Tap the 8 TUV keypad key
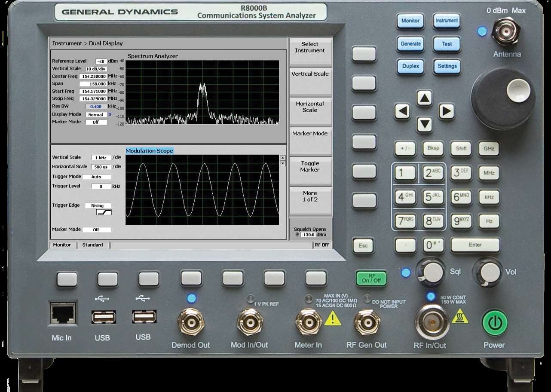This screenshot has width=551, height=392. tap(433, 221)
